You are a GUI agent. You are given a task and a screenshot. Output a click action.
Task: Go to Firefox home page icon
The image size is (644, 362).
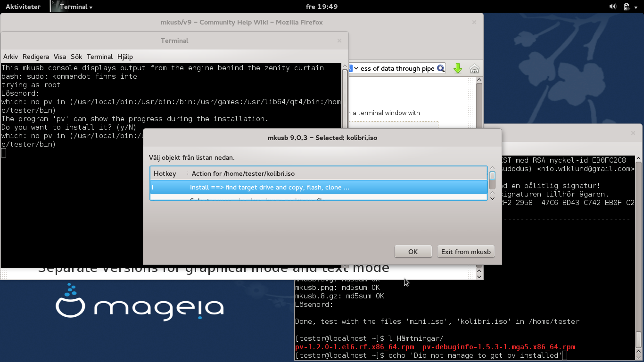[474, 68]
